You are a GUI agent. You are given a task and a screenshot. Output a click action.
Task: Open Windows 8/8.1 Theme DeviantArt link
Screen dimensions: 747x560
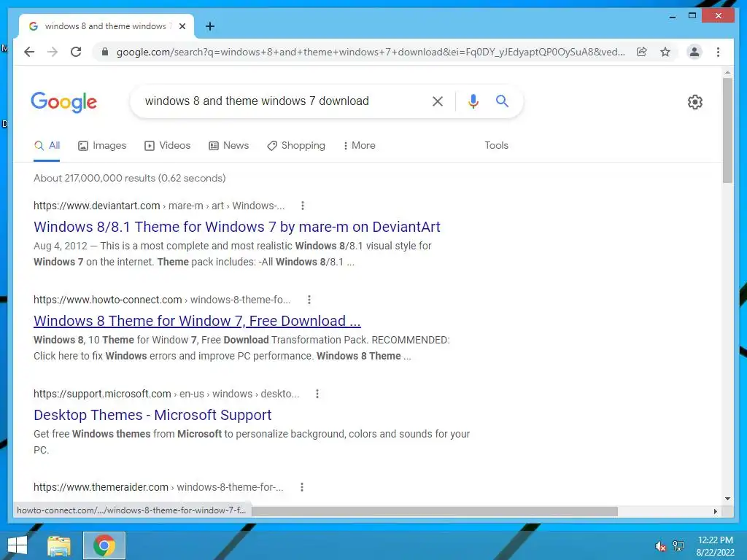click(x=237, y=227)
